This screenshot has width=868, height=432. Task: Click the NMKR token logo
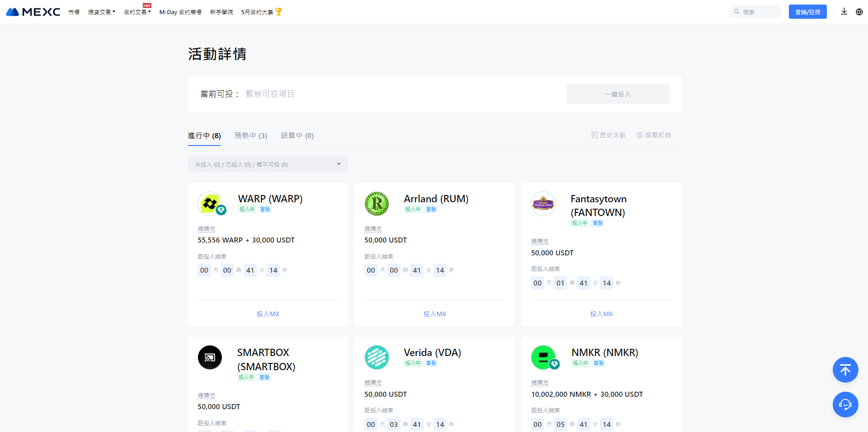(543, 357)
